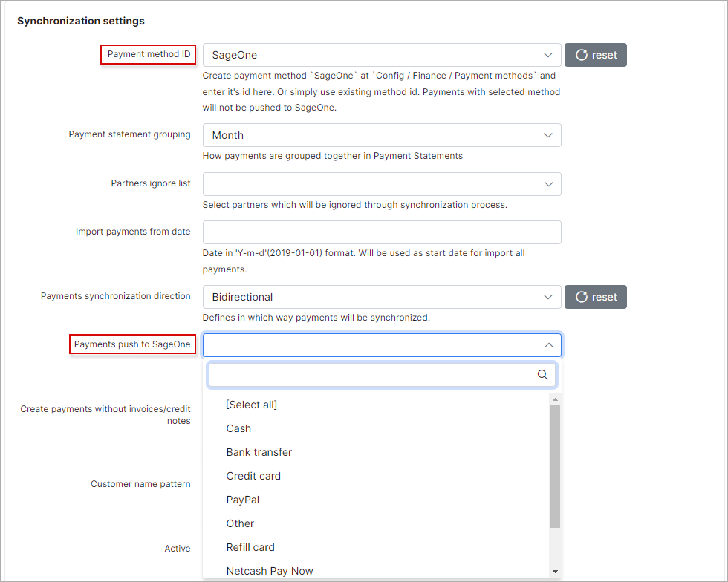Screen dimensions: 728x582
Task: Open the Payment method ID dropdown showing SageOne
Action: (x=382, y=54)
